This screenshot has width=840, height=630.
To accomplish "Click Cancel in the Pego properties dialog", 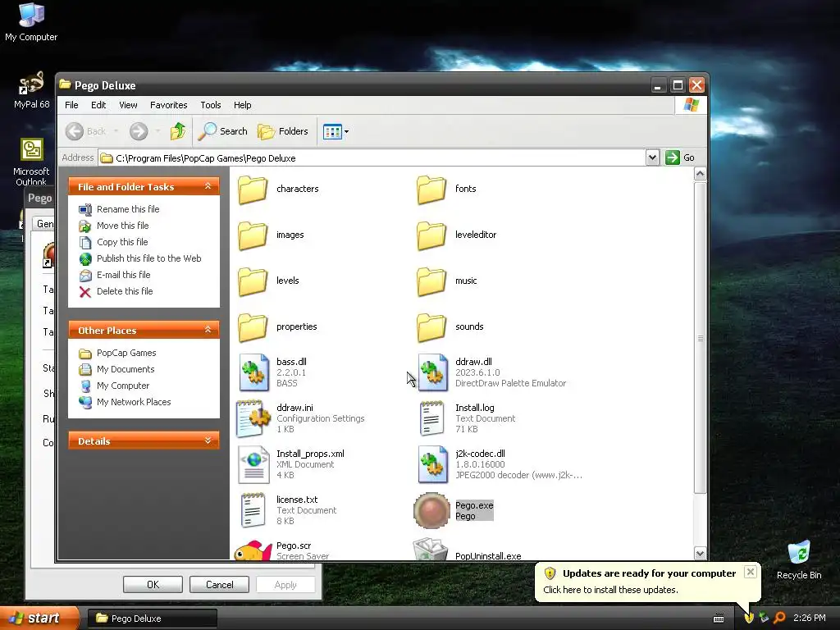I will click(x=220, y=584).
